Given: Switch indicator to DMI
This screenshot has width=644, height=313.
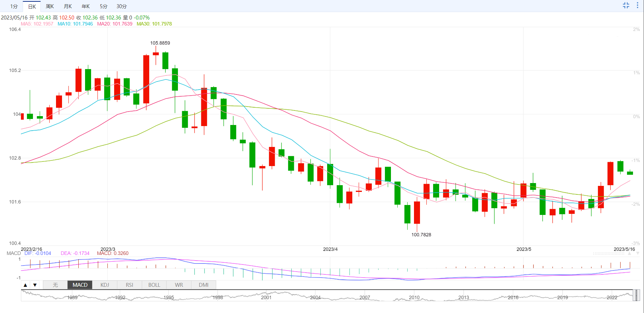Looking at the screenshot, I should tap(204, 285).
